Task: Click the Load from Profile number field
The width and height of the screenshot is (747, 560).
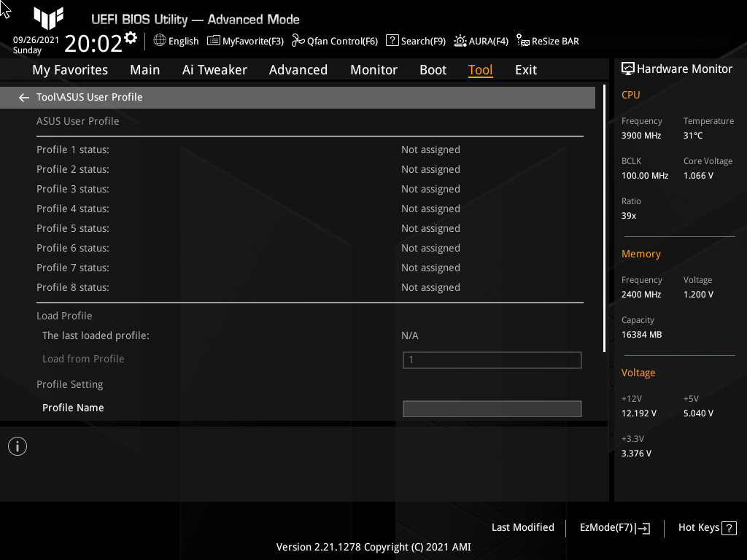Action: [492, 359]
